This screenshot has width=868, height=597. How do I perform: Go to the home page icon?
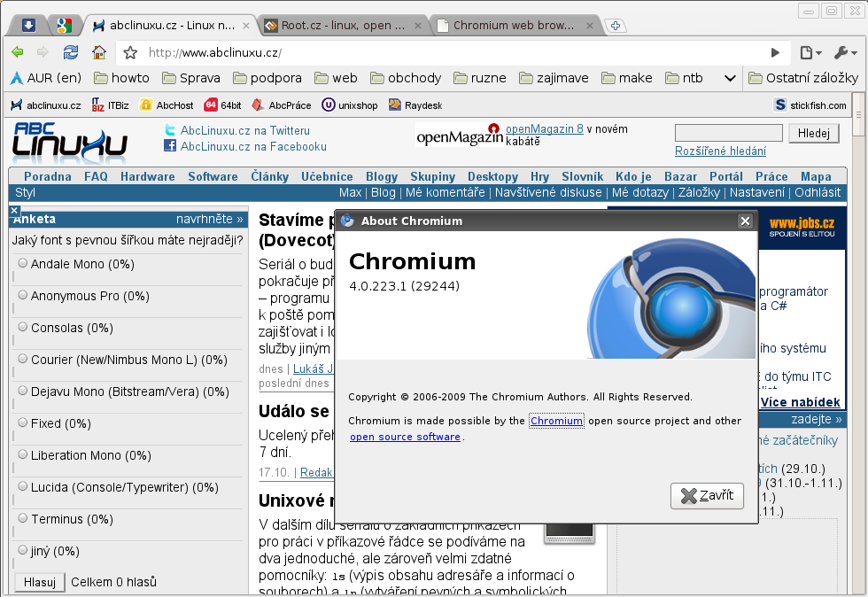99,52
